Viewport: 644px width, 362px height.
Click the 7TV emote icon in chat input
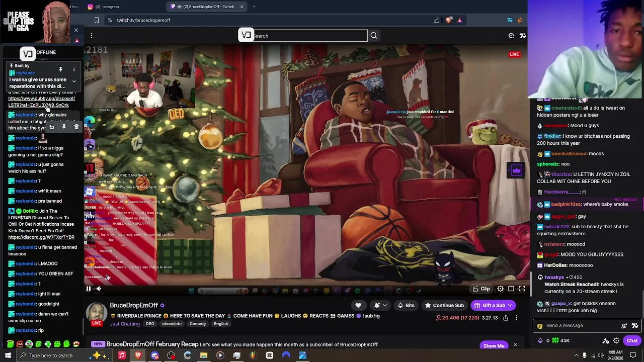click(x=635, y=326)
